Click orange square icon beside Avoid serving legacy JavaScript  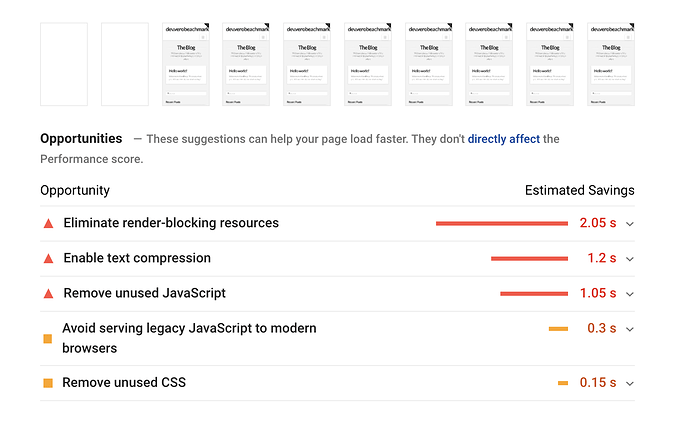coord(48,338)
